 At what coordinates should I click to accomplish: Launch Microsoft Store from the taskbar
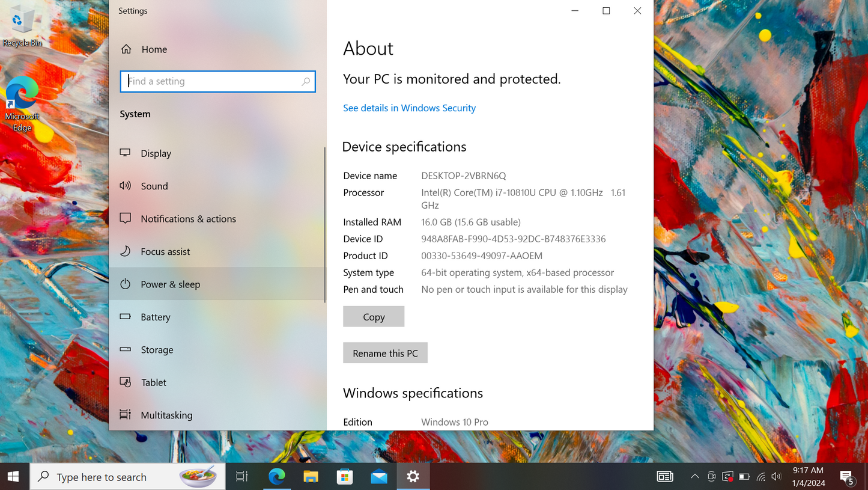345,476
